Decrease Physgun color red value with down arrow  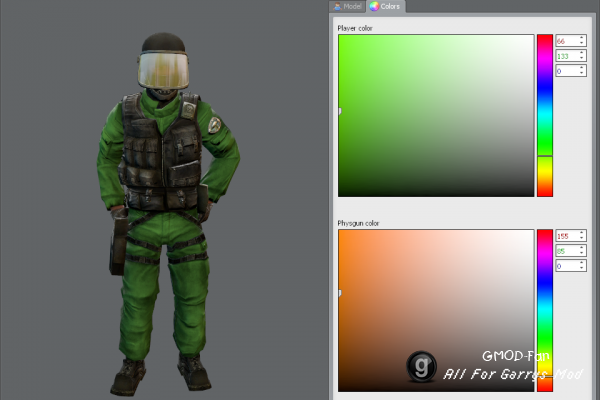click(582, 238)
